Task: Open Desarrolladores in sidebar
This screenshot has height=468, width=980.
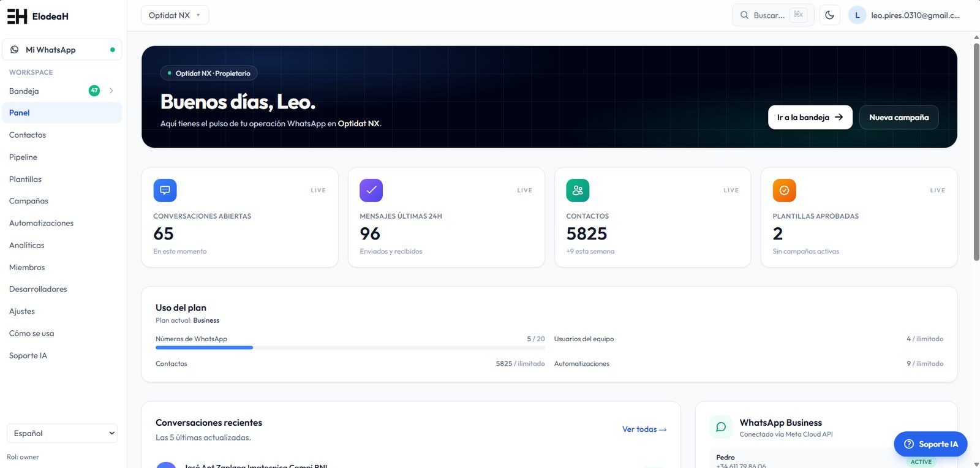Action: click(x=62, y=289)
